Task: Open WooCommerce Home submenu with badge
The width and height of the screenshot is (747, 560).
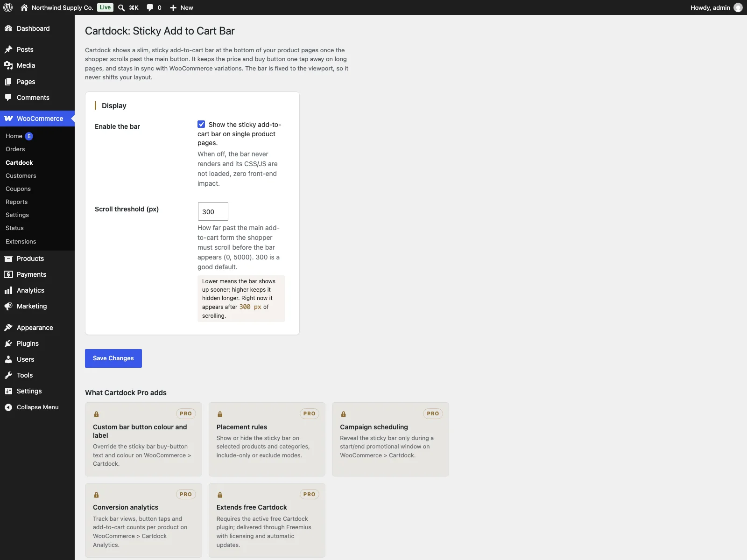Action: click(x=19, y=136)
